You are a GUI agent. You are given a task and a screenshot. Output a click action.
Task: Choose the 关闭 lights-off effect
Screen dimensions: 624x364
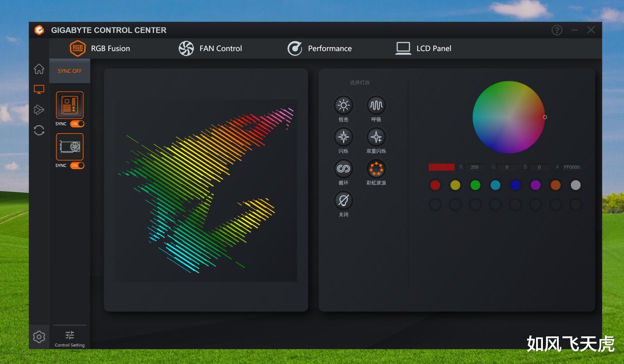pos(343,200)
